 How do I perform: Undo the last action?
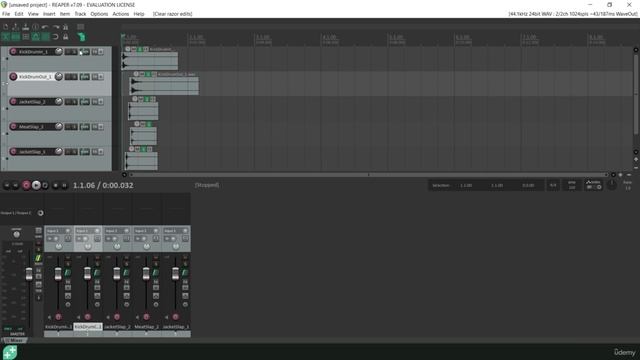click(x=45, y=27)
